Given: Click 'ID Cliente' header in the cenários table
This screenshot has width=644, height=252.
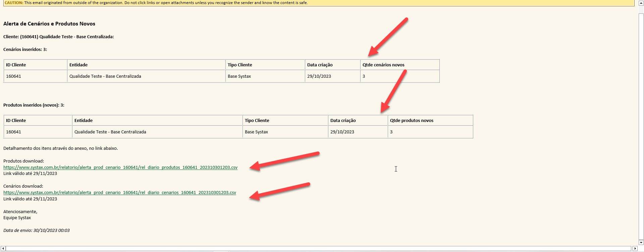Looking at the screenshot, I should coord(16,65).
